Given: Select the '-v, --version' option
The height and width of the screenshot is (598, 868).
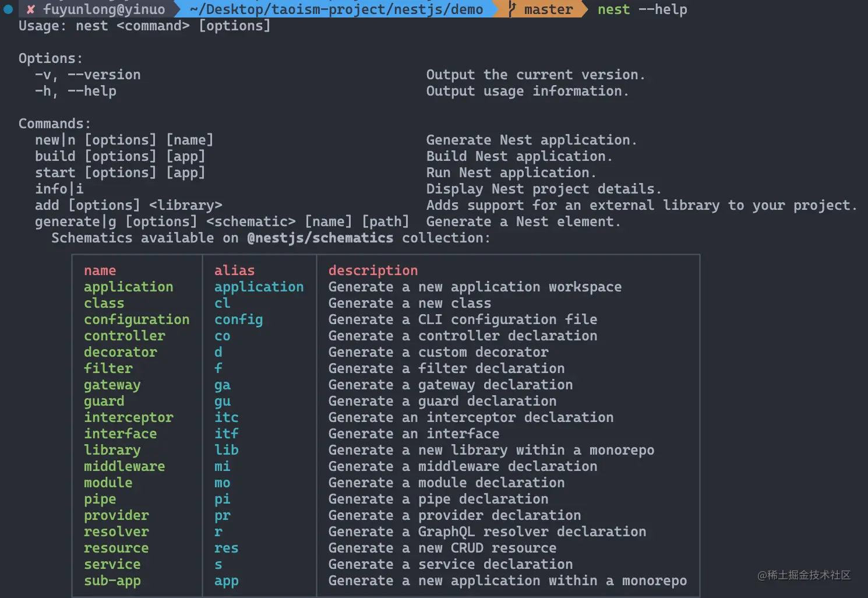Looking at the screenshot, I should click(87, 75).
